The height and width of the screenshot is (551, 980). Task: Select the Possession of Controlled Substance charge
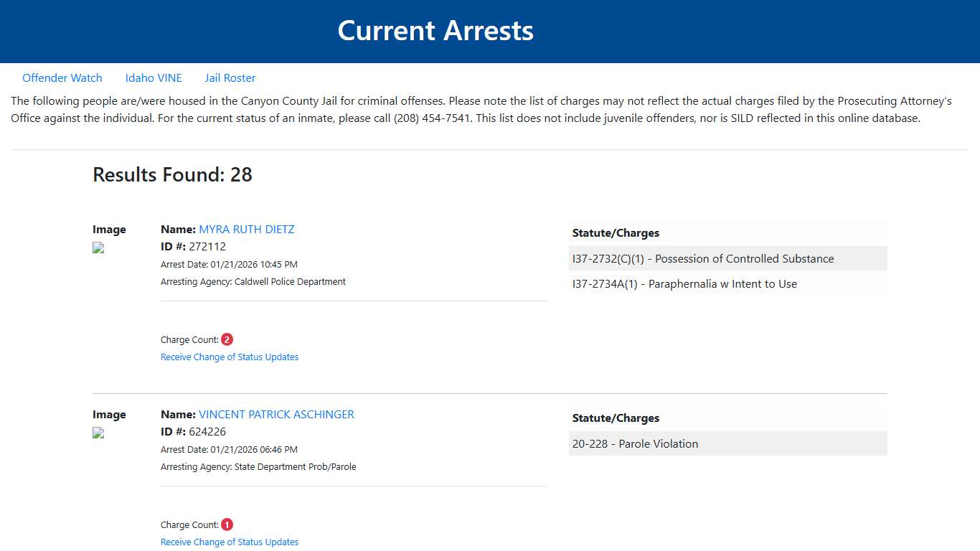click(703, 258)
